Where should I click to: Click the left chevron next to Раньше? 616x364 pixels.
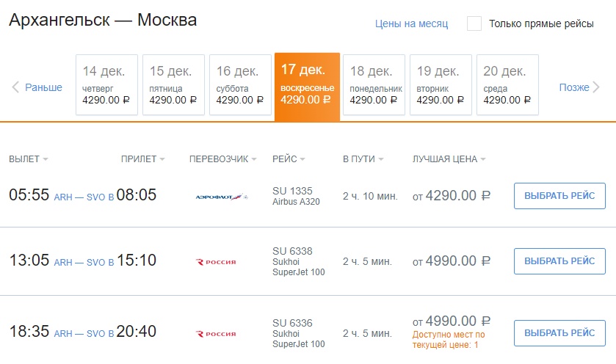[15, 87]
